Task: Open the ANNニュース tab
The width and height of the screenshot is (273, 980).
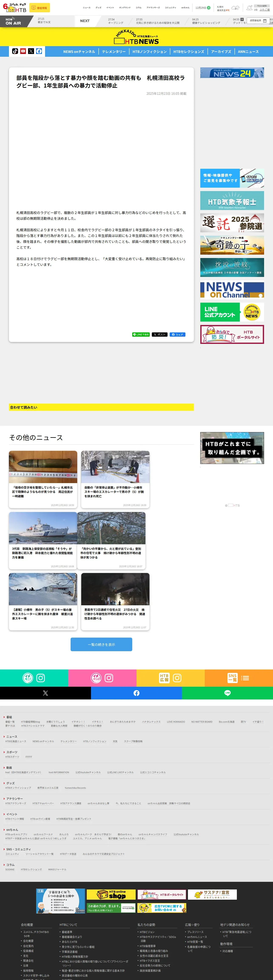Action: 248,52
